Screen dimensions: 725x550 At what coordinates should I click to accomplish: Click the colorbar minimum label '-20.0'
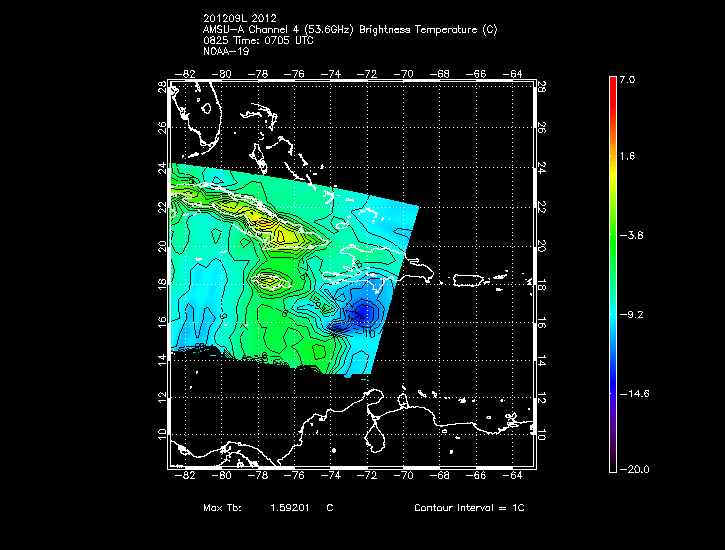(634, 469)
